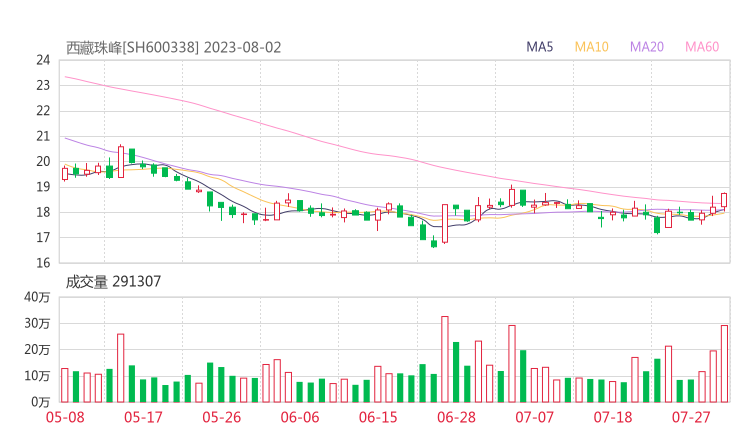This screenshot has width=740, height=440.
Task: Pick the 07-18 date on the axis
Action: 612,417
